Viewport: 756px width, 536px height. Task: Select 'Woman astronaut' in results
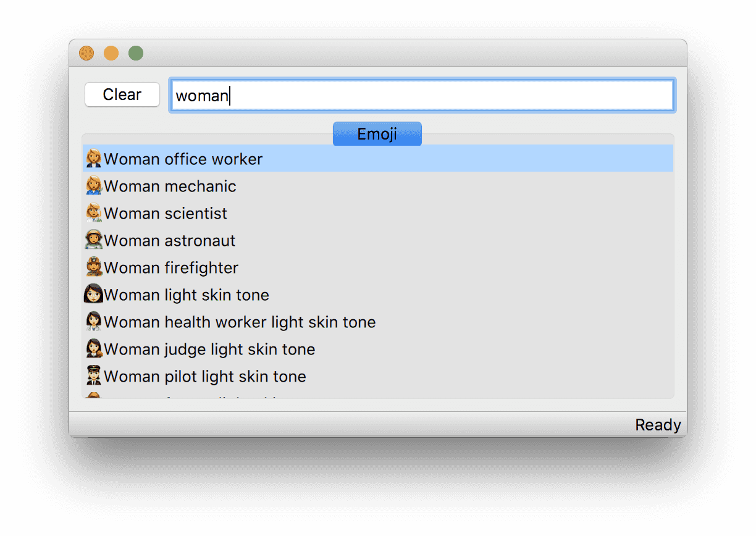tap(170, 241)
